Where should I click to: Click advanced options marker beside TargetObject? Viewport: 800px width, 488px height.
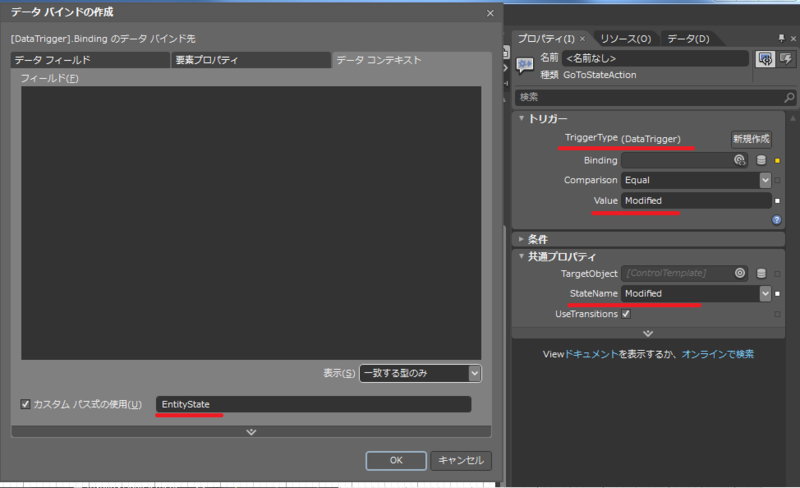point(778,274)
